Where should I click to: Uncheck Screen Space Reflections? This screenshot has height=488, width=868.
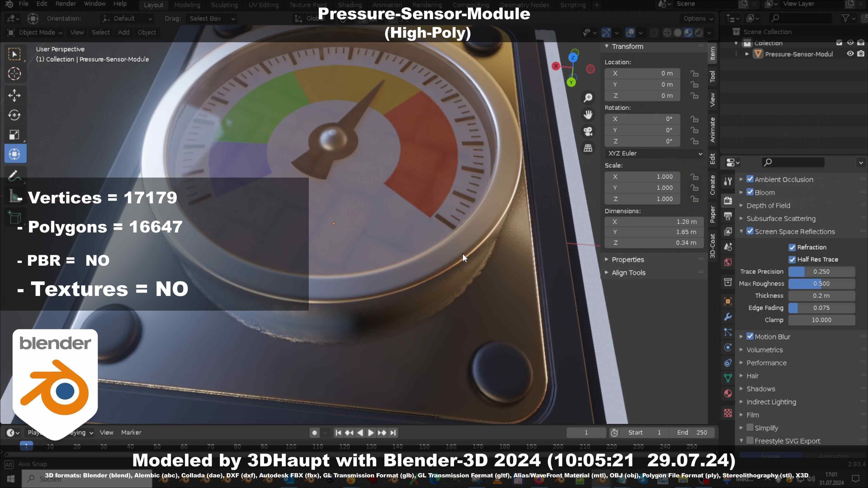coord(750,231)
